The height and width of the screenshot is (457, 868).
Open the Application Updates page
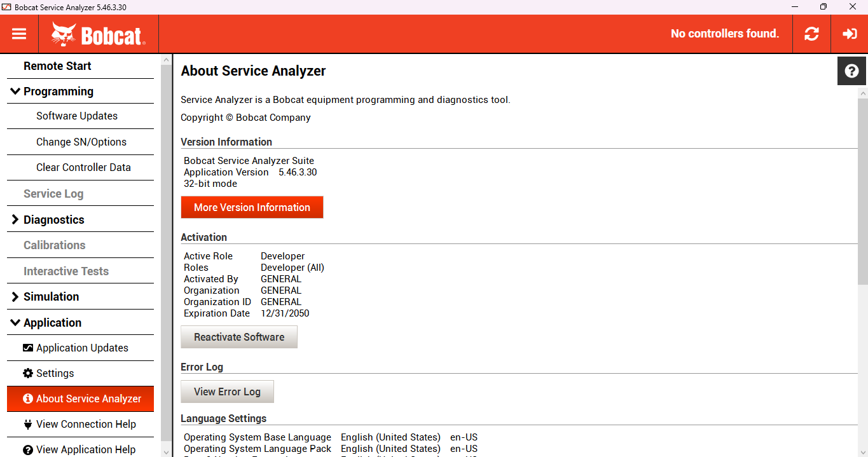(x=80, y=348)
